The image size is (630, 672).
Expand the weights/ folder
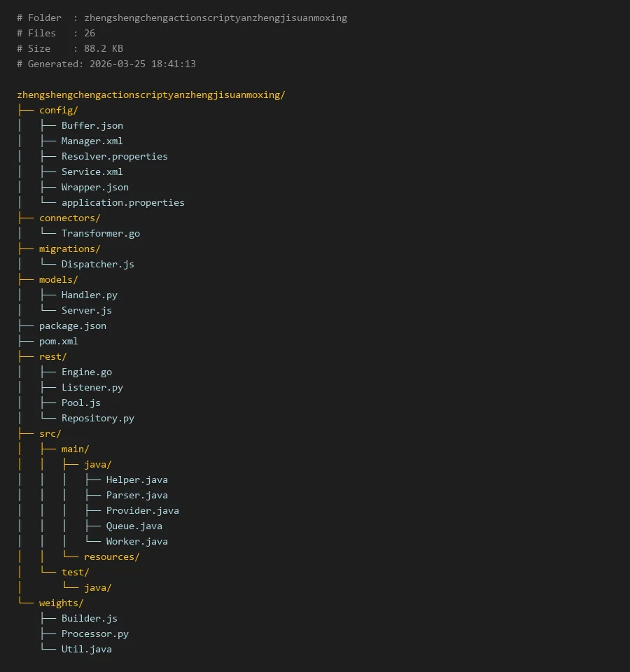point(61,603)
